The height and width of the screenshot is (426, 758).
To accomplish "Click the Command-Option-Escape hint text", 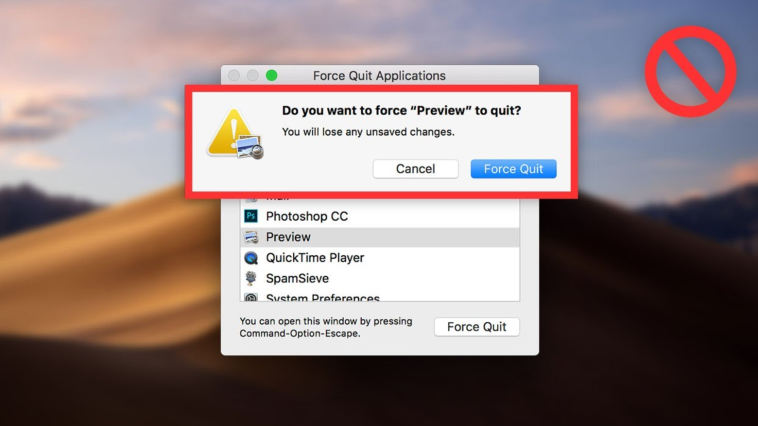I will tap(326, 327).
